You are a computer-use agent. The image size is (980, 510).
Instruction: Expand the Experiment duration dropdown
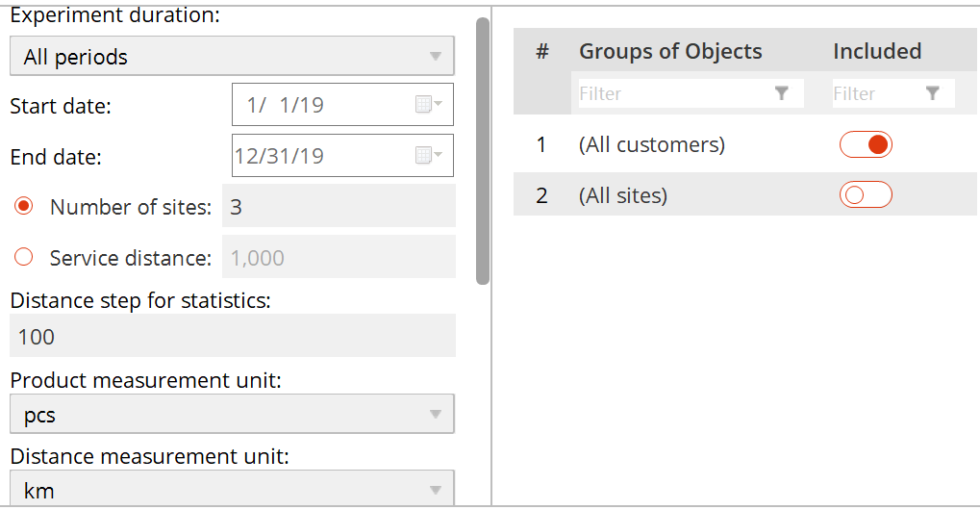point(232,56)
